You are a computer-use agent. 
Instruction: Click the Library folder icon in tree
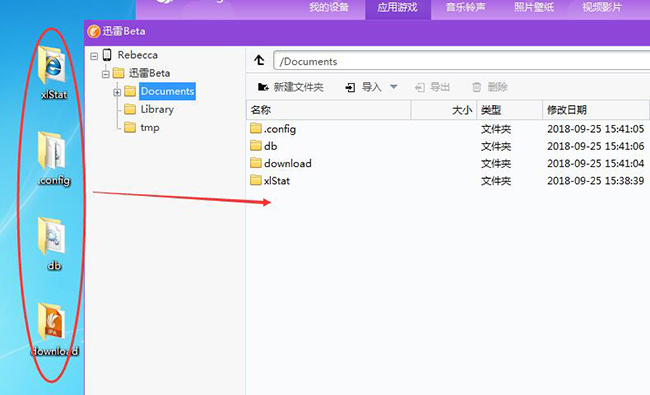(130, 109)
